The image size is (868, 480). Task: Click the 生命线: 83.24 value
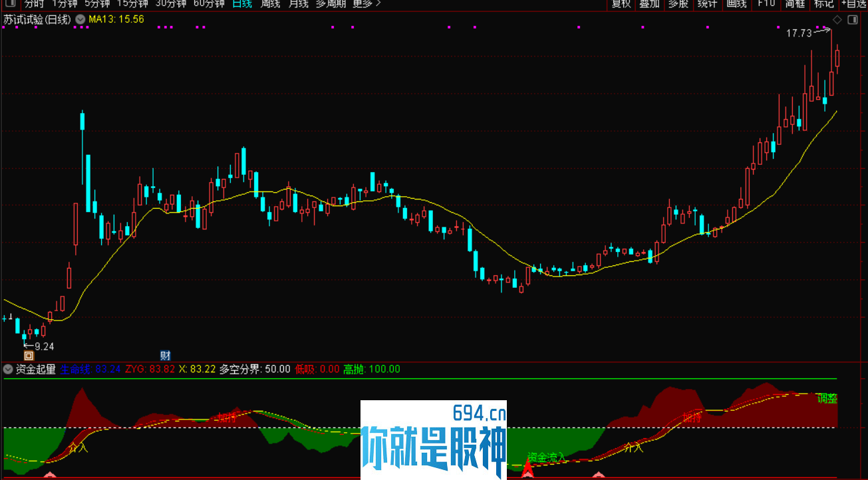(90, 369)
